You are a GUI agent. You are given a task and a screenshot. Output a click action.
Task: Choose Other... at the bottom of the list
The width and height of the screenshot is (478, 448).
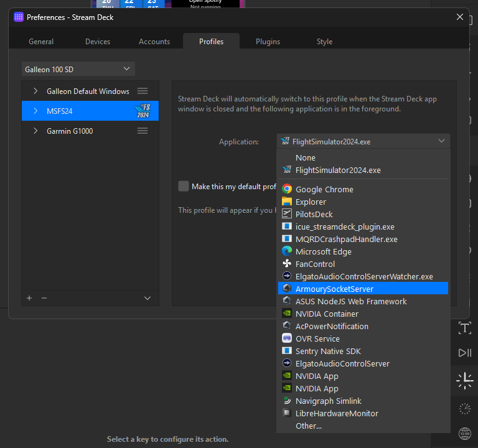(309, 426)
